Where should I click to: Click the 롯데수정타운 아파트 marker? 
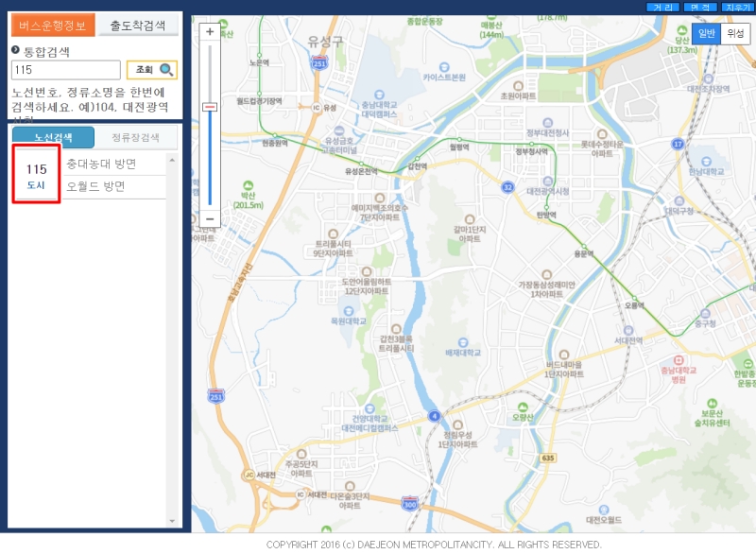[x=602, y=134]
